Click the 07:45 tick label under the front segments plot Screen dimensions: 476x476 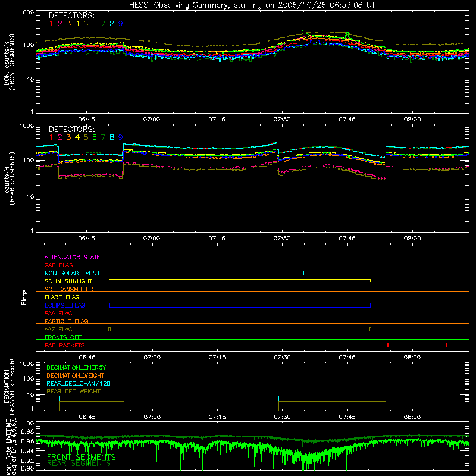(347, 120)
